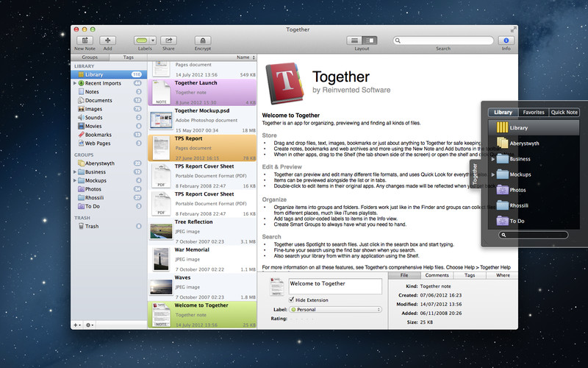Toggle the Hide Extension checkbox

click(x=291, y=300)
